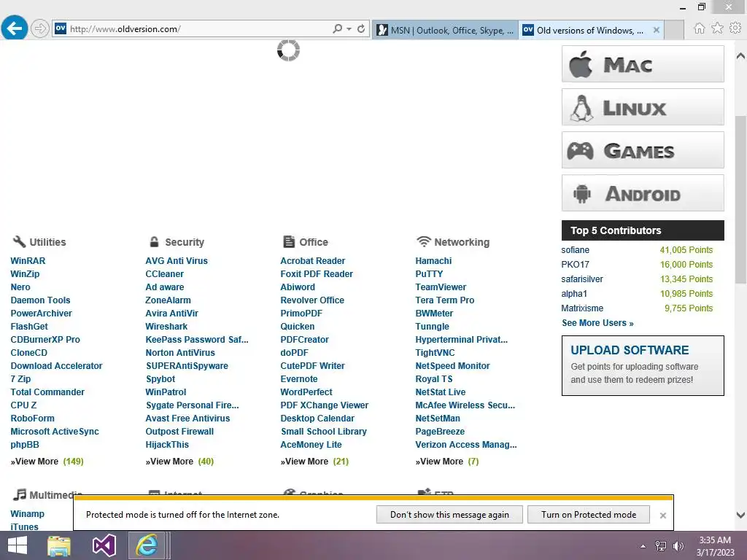747x560 pixels.
Task: Open contributor safarisilver profile
Action: click(x=581, y=279)
